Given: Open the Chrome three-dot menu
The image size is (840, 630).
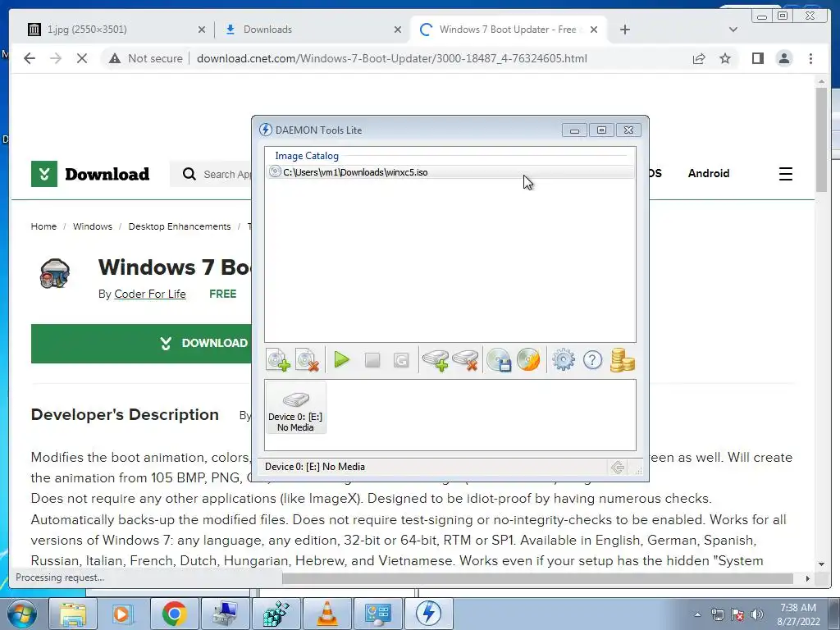Looking at the screenshot, I should pyautogui.click(x=810, y=58).
